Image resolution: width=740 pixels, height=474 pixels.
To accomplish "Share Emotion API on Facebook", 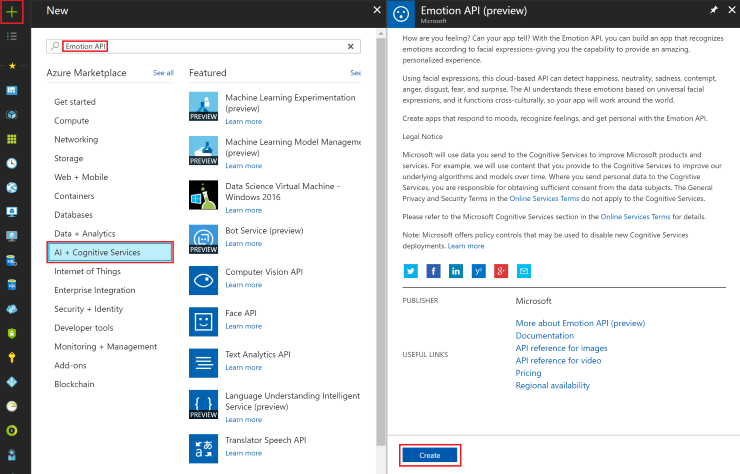I will 433,271.
